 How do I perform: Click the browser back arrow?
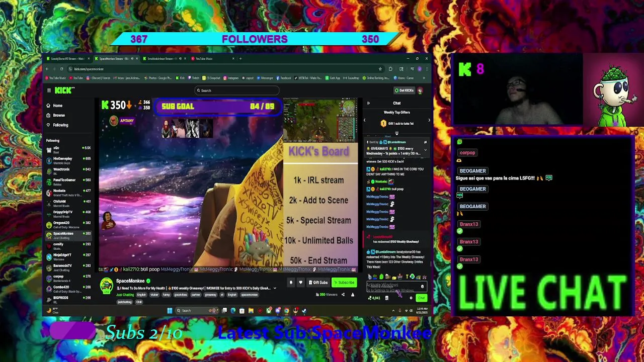[x=47, y=69]
